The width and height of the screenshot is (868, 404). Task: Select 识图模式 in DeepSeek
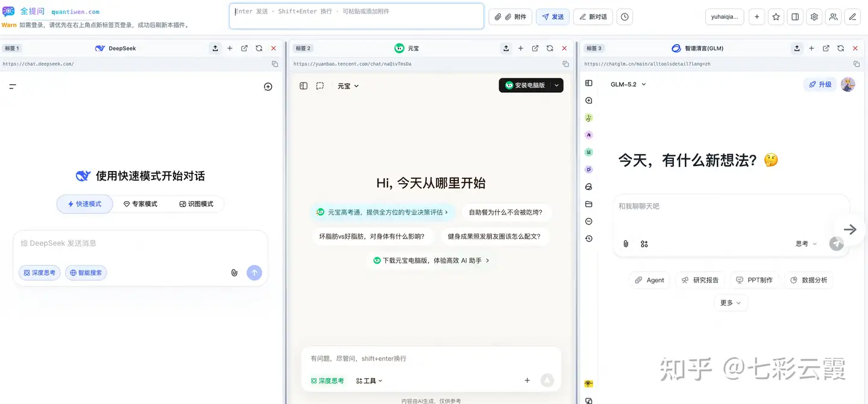(x=197, y=204)
